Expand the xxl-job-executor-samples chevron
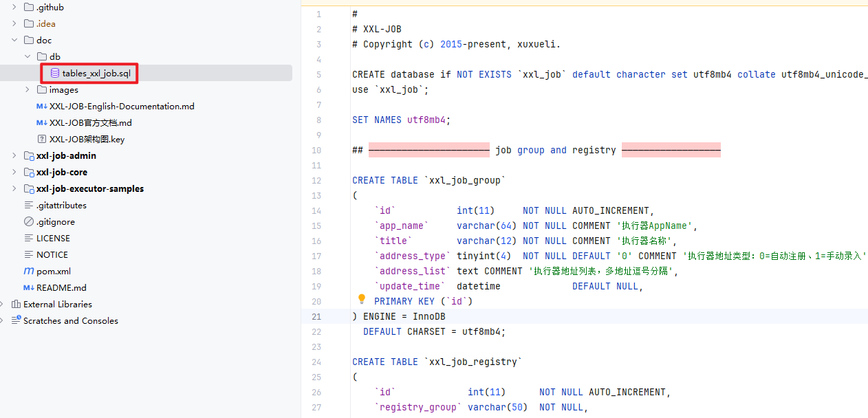The height and width of the screenshot is (418, 868). (14, 188)
